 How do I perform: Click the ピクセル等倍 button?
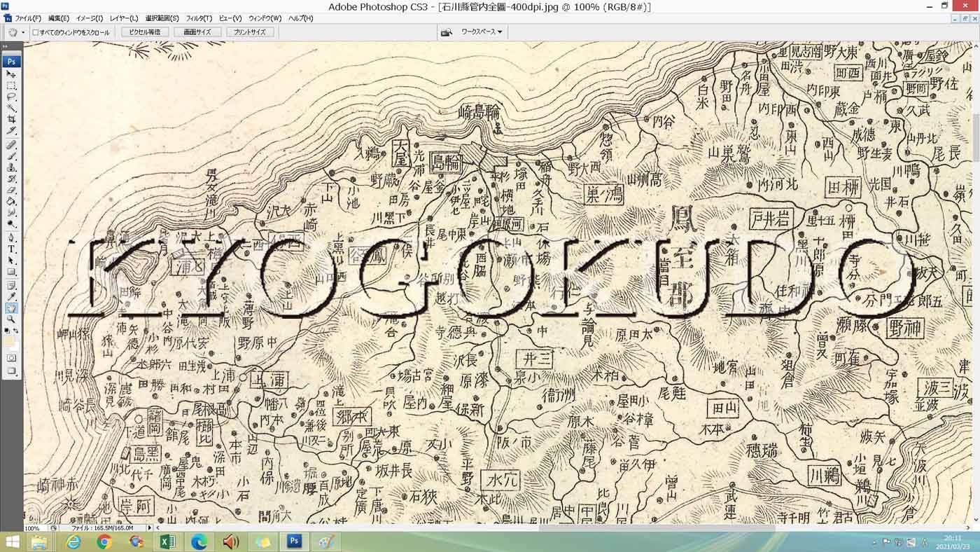[145, 32]
